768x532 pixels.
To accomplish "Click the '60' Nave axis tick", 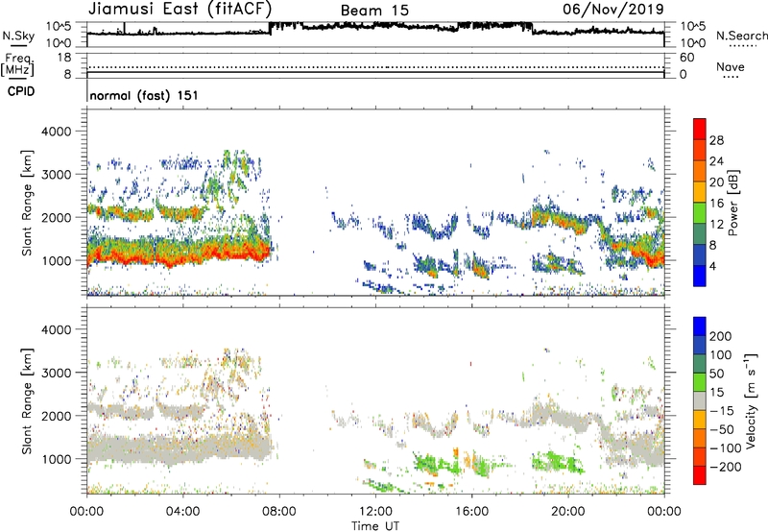I will 686,58.
